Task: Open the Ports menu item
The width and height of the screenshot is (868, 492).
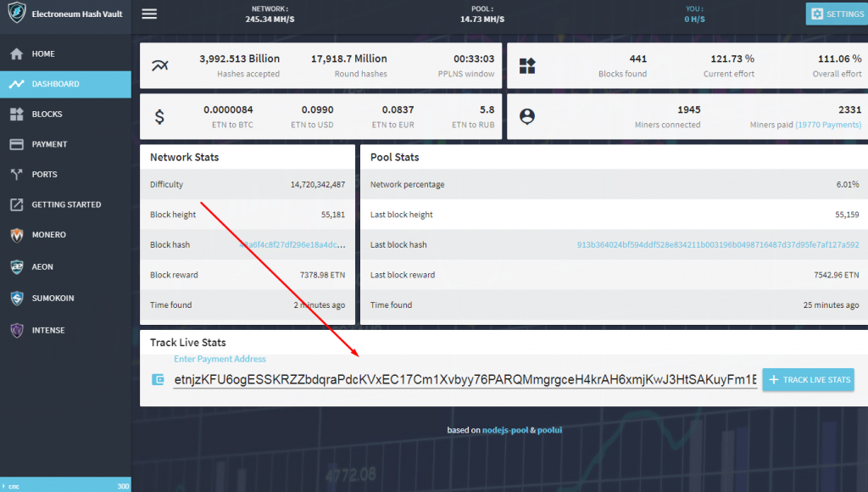Action: pos(44,175)
